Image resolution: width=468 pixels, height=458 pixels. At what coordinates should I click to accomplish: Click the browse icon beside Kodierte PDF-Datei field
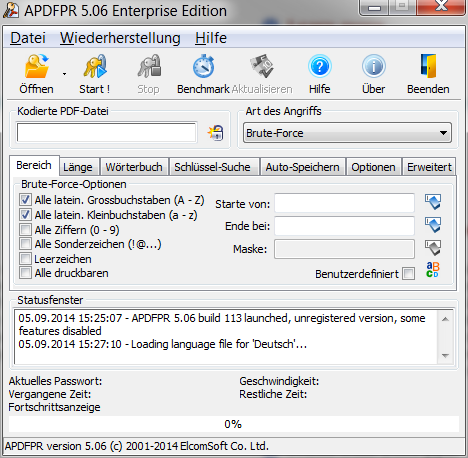click(216, 133)
